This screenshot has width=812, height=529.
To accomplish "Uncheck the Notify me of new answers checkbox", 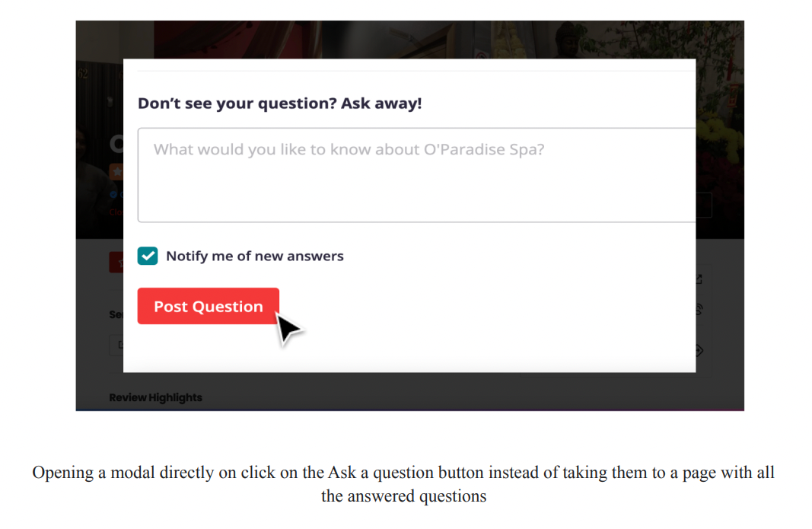I will pyautogui.click(x=148, y=256).
